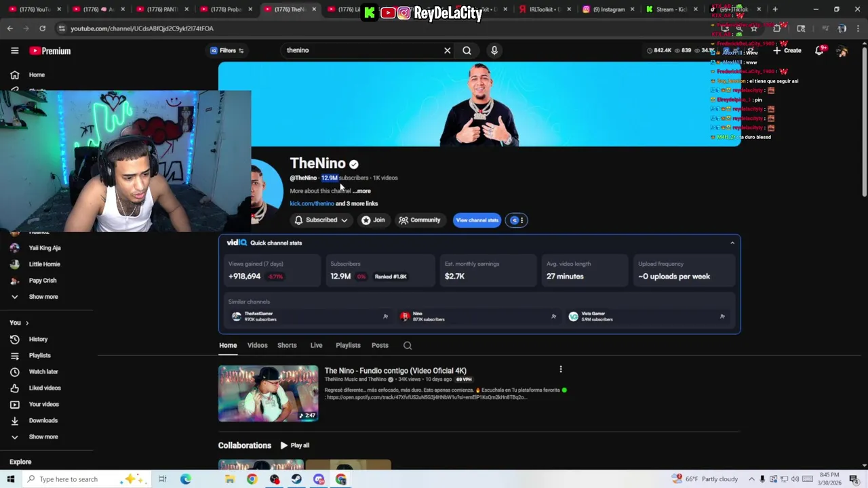868x488 pixels.
Task: Go to Home in the sidebar
Action: coord(37,75)
